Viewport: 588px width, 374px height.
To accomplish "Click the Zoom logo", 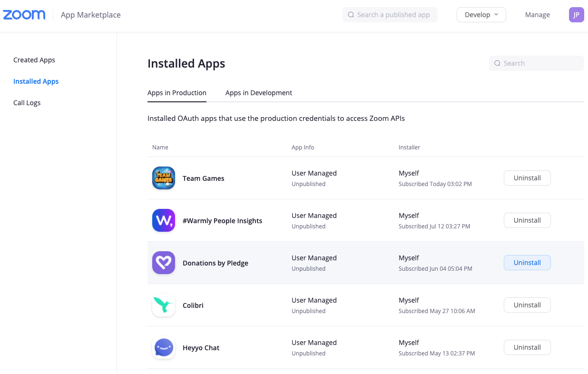I will coord(24,15).
